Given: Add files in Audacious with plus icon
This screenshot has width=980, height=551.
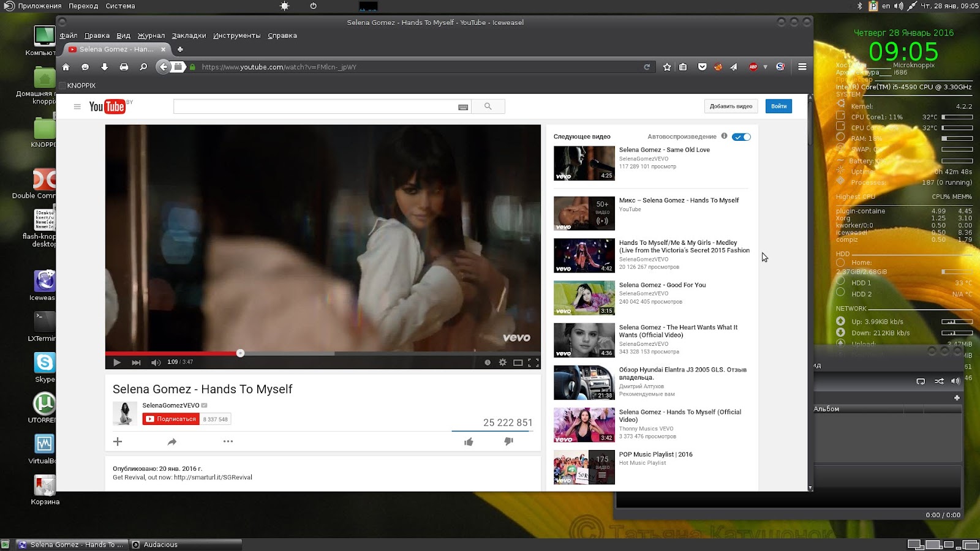Looking at the screenshot, I should (x=957, y=398).
